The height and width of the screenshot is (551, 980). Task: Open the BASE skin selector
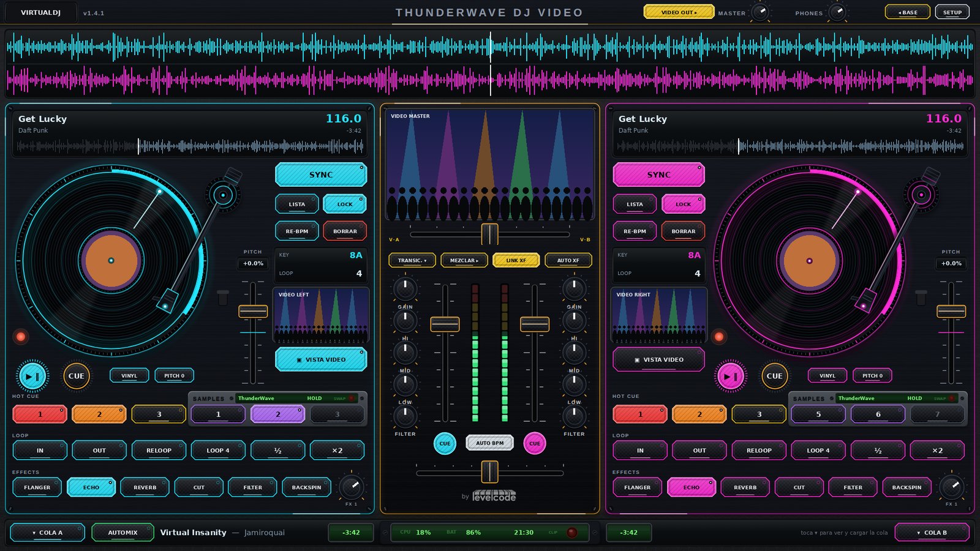pos(908,12)
